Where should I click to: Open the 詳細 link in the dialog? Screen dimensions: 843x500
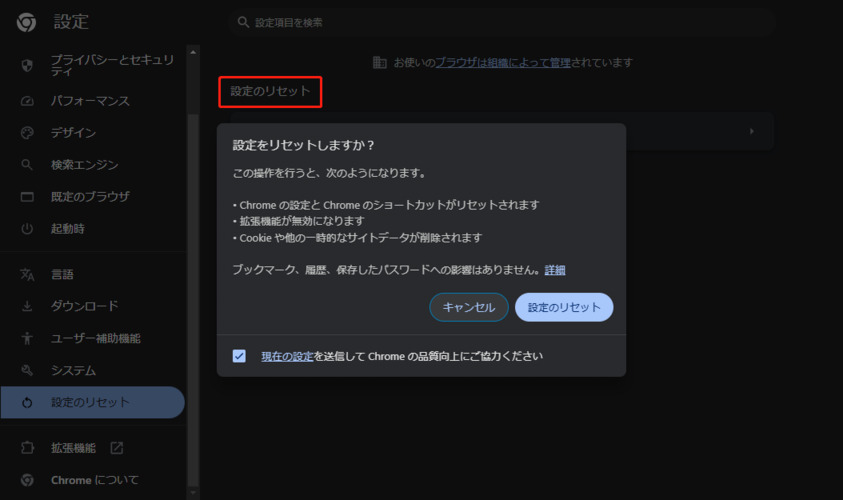tap(555, 270)
